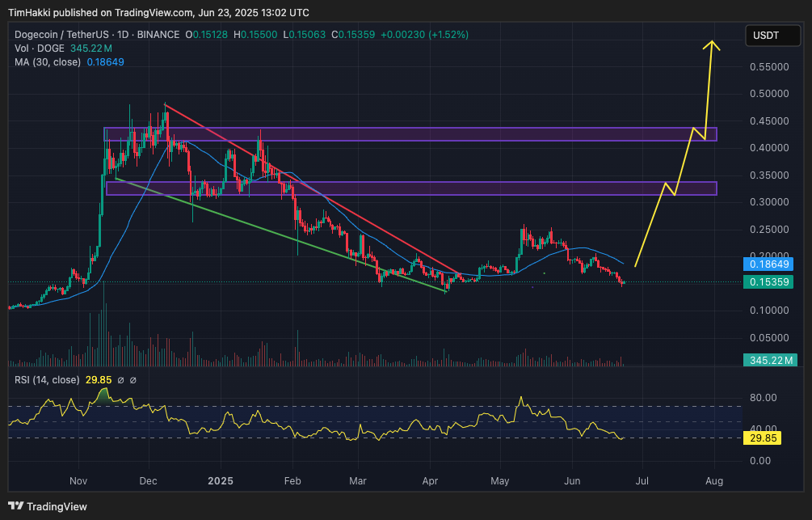Click the open value O0.15128
This screenshot has width=812, height=520.
[207, 35]
